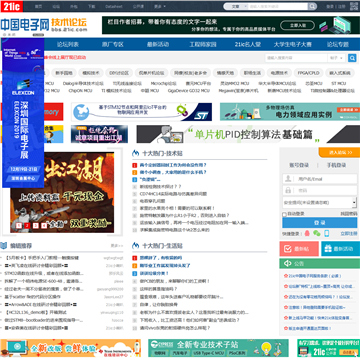360x360 pixels.
Task: Open the 论坛列表 nav tab
Action: tap(68, 44)
